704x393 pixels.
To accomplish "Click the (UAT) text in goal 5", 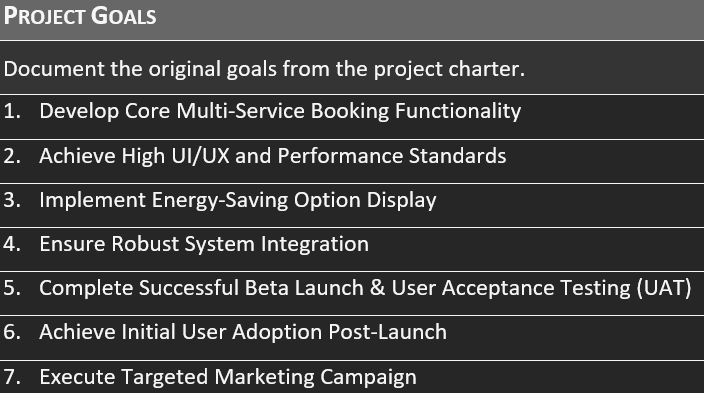I will tap(664, 288).
